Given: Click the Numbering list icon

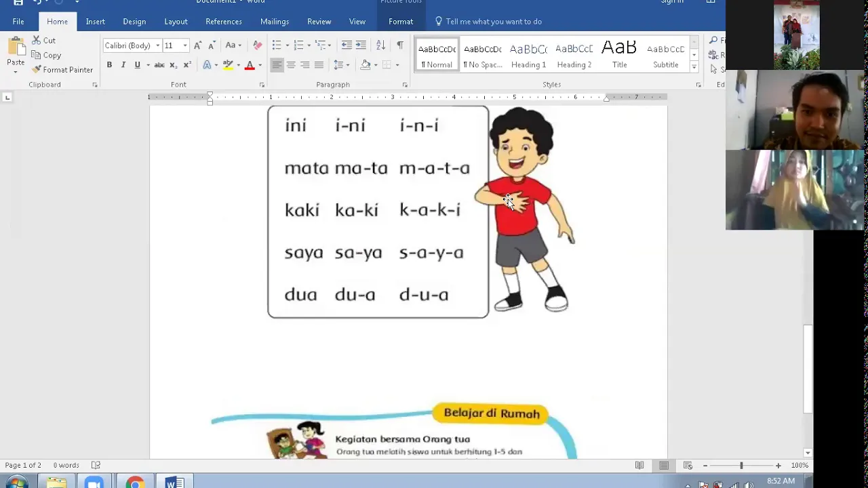Looking at the screenshot, I should 298,45.
